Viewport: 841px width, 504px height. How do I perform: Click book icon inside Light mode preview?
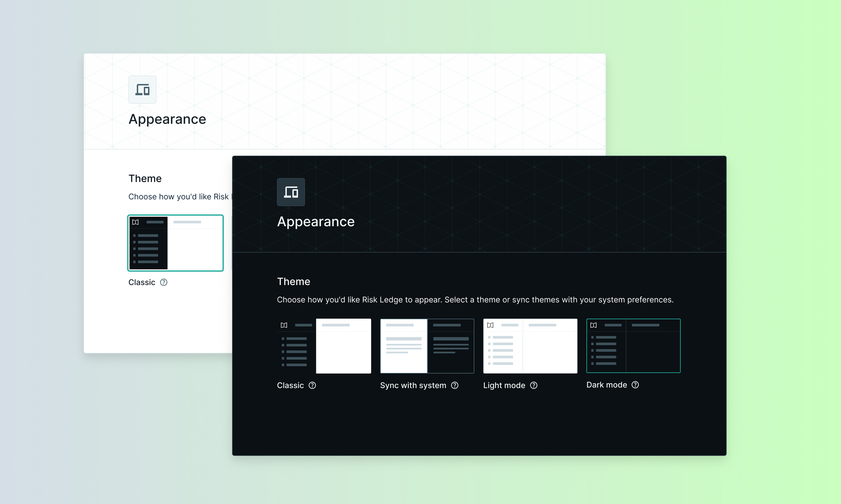pyautogui.click(x=490, y=325)
